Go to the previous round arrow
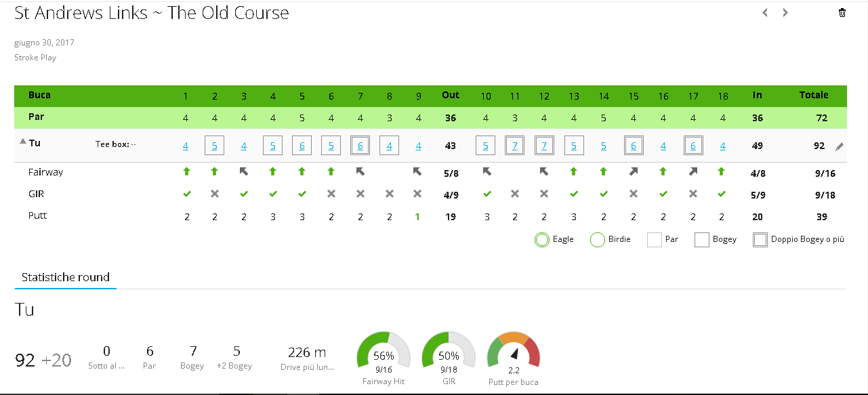Image resolution: width=868 pixels, height=395 pixels. [x=765, y=12]
